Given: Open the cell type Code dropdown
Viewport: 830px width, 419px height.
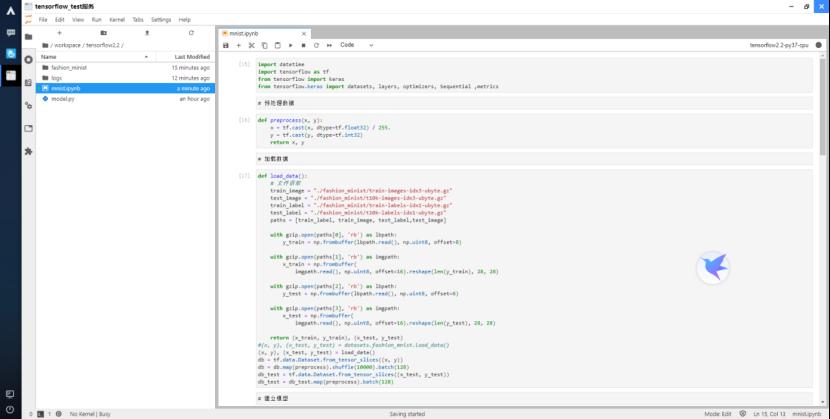Looking at the screenshot, I should pos(356,45).
